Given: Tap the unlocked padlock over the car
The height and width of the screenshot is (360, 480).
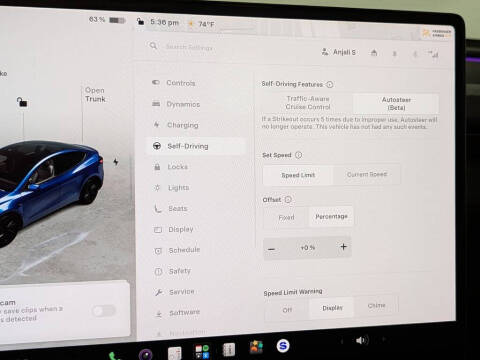Looking at the screenshot, I should 22,102.
